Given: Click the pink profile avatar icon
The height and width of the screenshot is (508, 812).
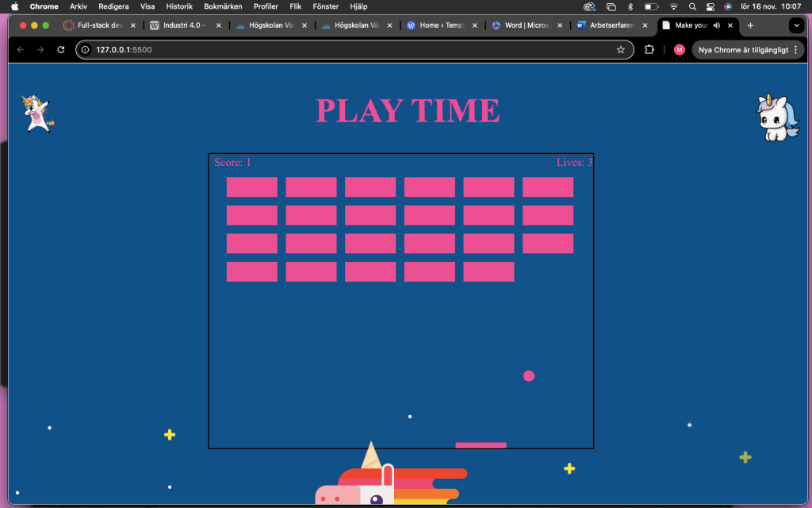Looking at the screenshot, I should tap(679, 50).
